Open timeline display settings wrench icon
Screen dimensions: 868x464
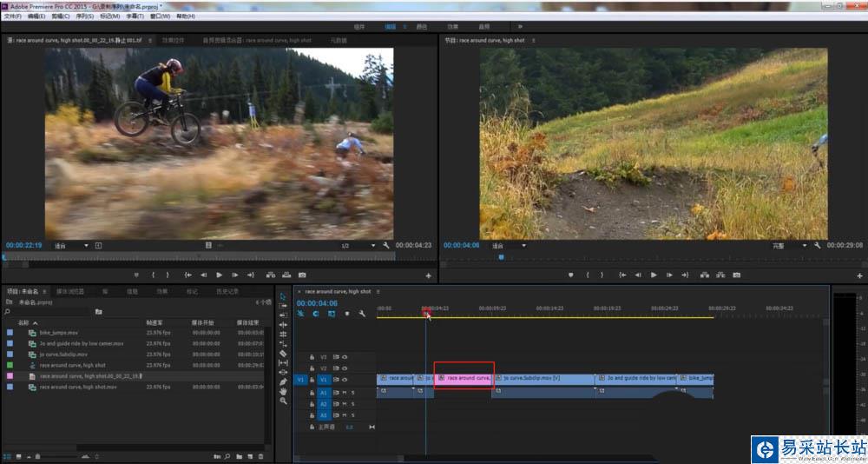(360, 314)
